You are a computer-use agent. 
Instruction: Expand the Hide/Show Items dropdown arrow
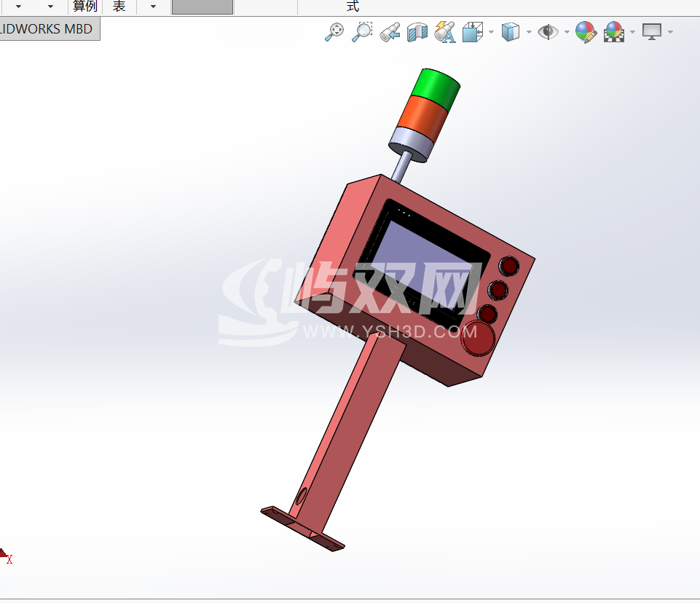(567, 32)
